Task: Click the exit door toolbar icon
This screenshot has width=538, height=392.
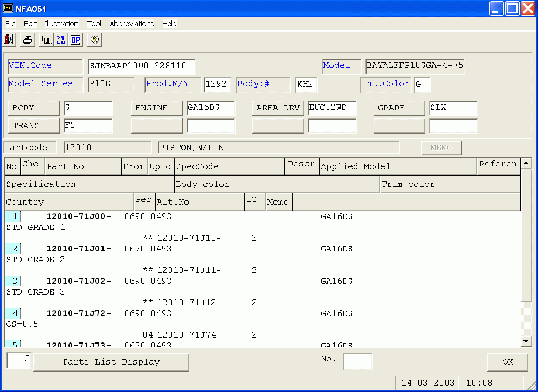Action: [x=9, y=40]
